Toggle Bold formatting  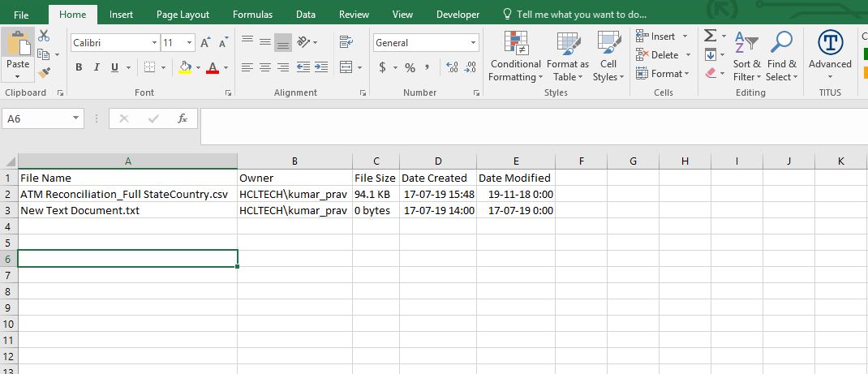click(x=79, y=67)
